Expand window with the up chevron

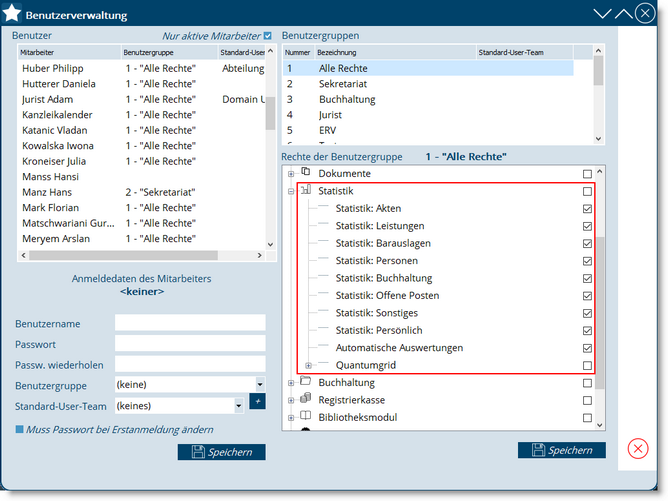click(624, 14)
